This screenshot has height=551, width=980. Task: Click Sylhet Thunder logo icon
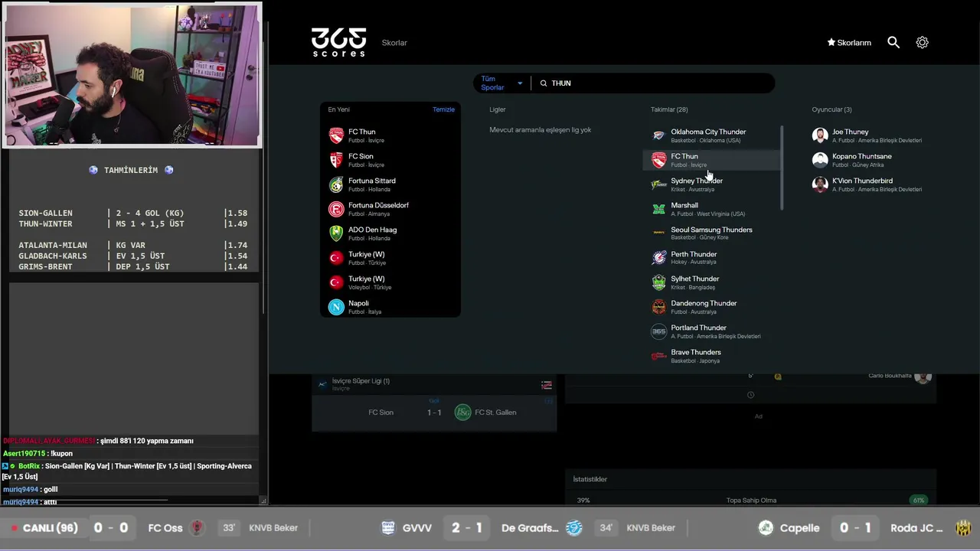[658, 282]
